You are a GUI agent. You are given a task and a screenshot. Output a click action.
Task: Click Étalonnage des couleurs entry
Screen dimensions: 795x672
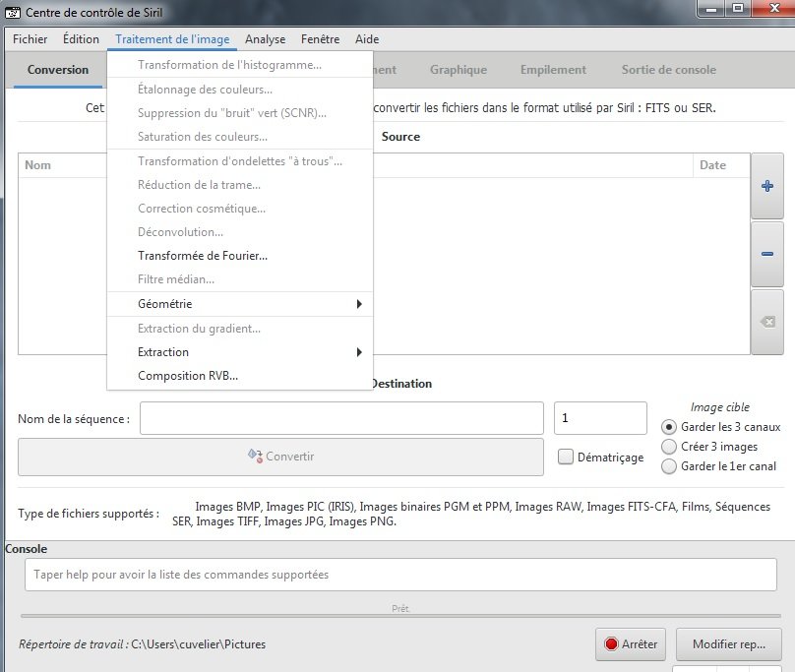(x=240, y=90)
